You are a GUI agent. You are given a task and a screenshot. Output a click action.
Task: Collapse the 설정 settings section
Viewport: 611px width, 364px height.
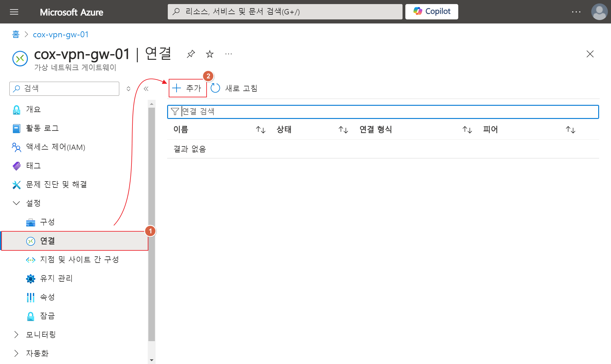(x=16, y=203)
